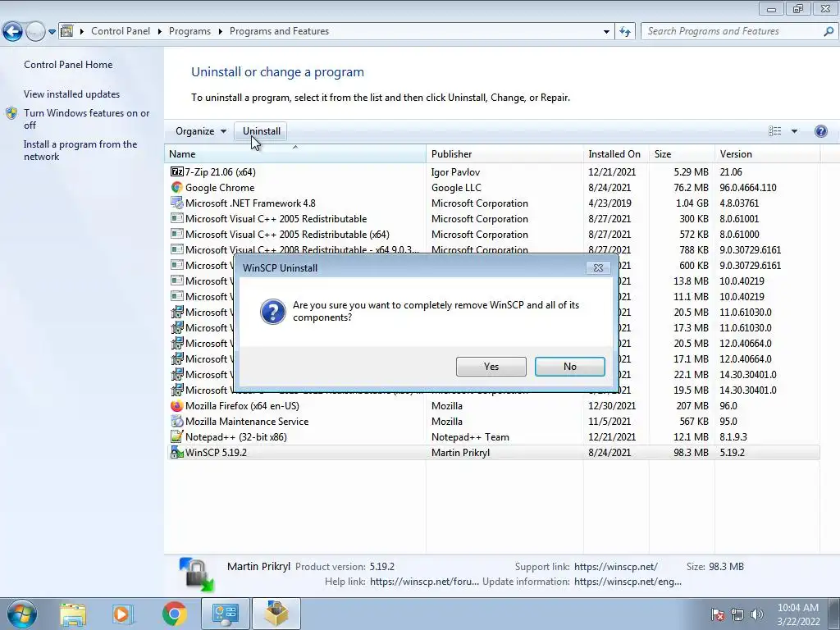
Task: Click the Notepad++ list icon
Action: (x=176, y=436)
